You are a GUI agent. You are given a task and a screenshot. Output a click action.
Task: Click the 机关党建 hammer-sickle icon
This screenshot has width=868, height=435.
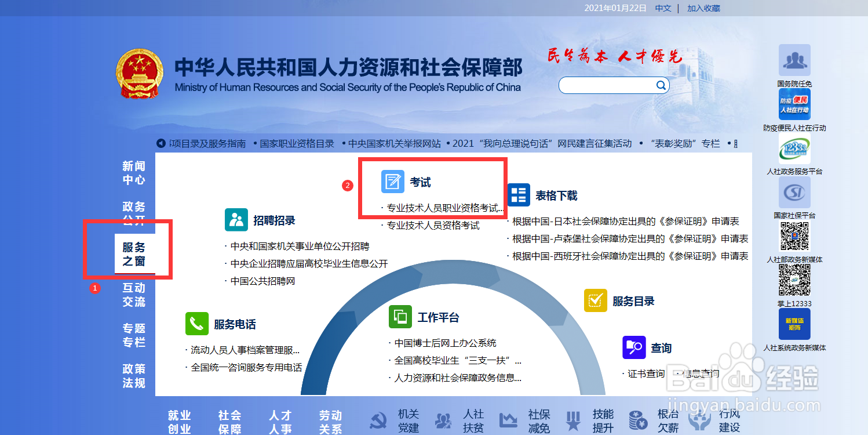click(x=378, y=421)
